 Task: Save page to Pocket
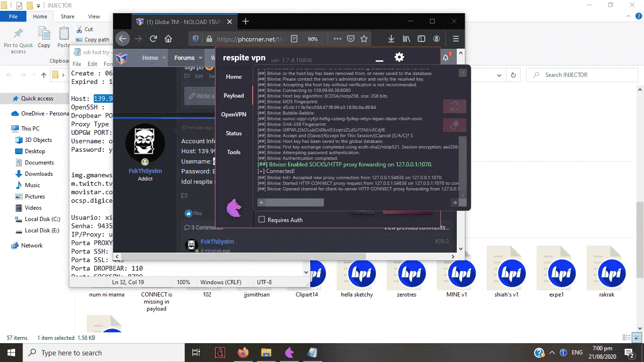(x=350, y=39)
